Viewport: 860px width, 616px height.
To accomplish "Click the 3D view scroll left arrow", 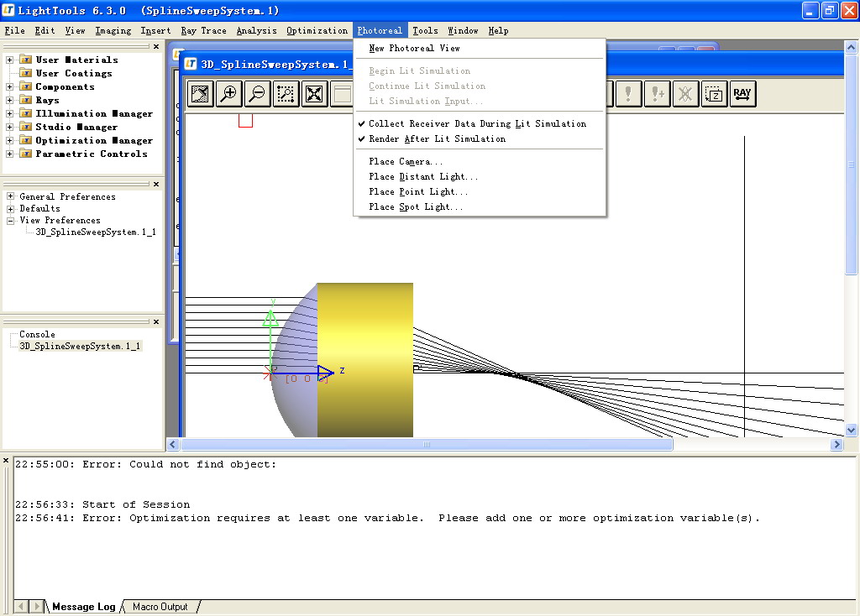I will tap(173, 445).
